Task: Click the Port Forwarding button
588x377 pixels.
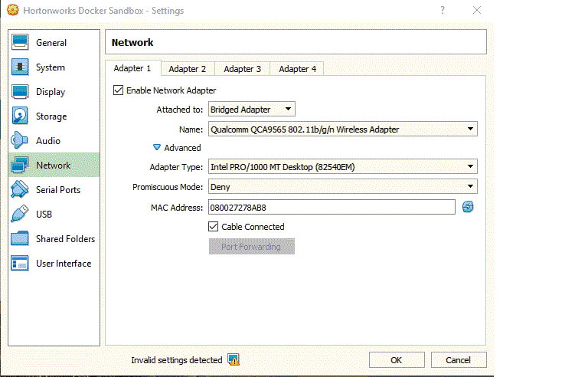Action: [x=252, y=246]
